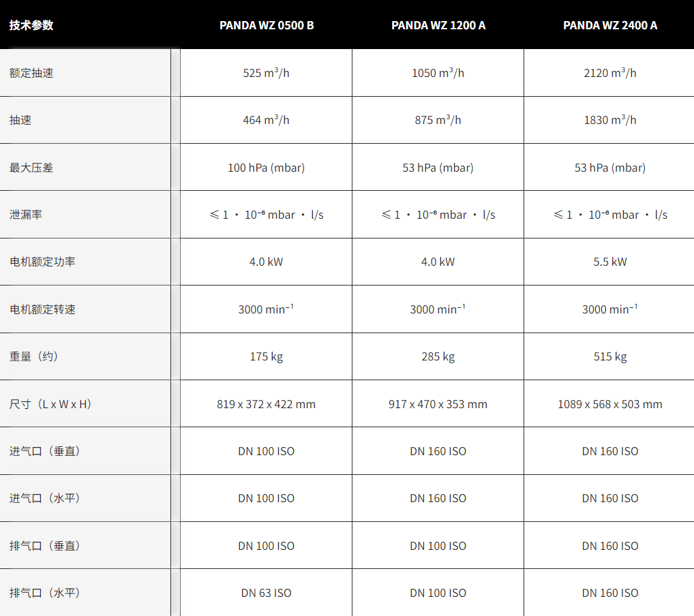Select the 875 m³/h 抽速 value
Image resolution: width=694 pixels, height=616 pixels.
click(438, 120)
